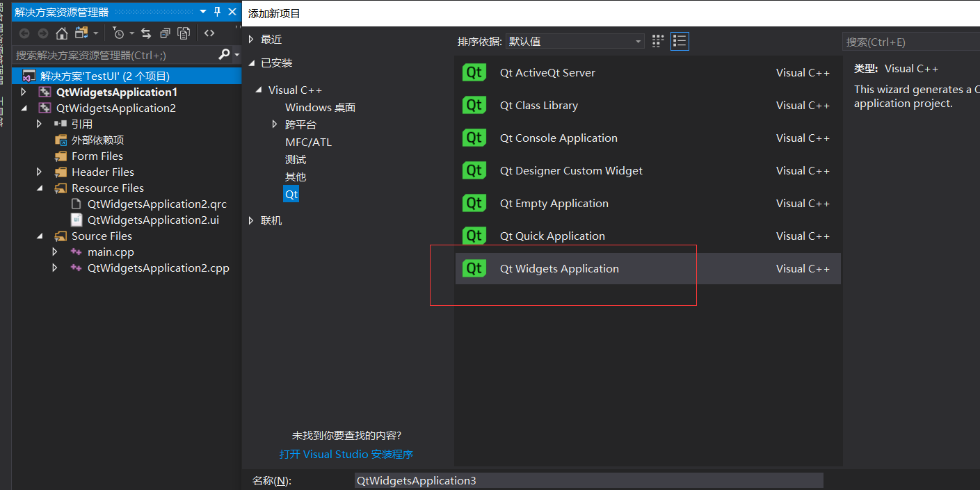Viewport: 980px width, 490px height.
Task: Choose the Qt Empty Application template
Action: tap(648, 203)
